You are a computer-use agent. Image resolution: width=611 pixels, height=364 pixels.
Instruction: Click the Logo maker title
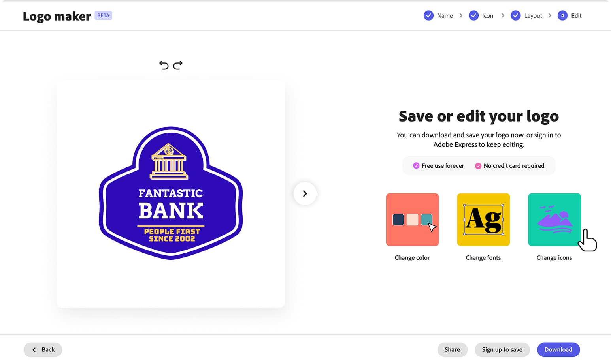[x=57, y=16]
